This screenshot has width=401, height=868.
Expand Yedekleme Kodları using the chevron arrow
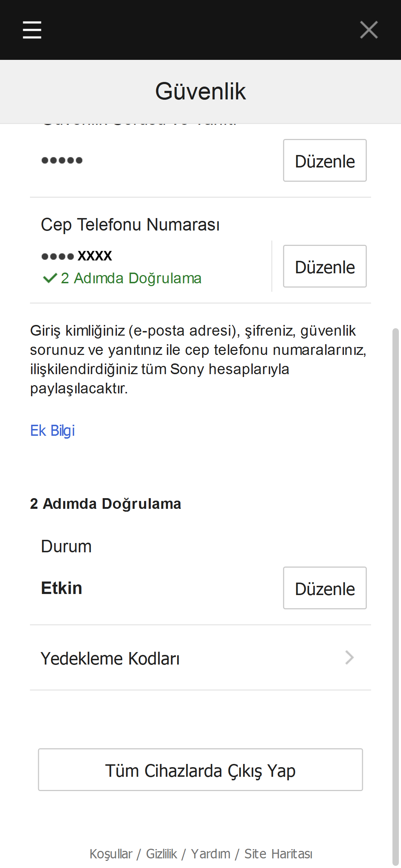coord(349,657)
